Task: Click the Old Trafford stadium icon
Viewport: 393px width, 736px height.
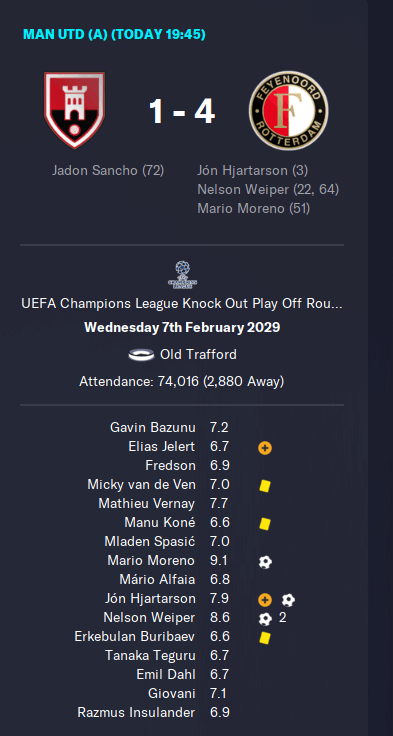Action: click(x=141, y=354)
